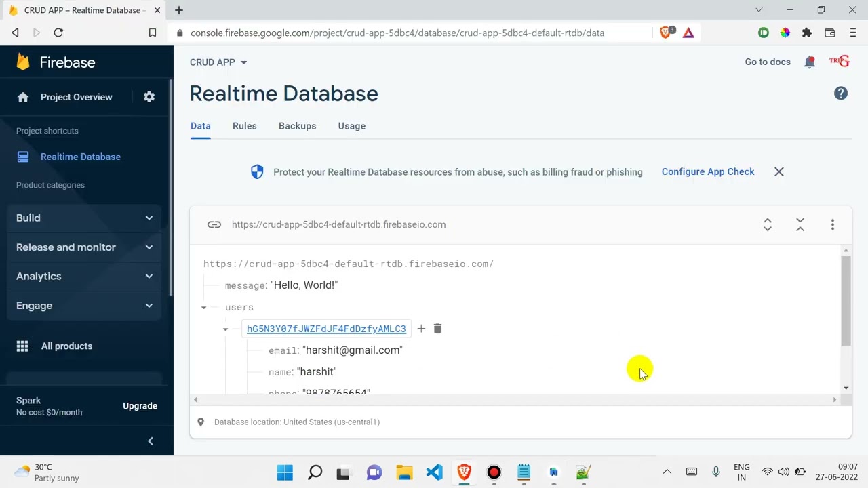Expand the Analytics section
Screen dimensions: 868x488
(x=84, y=277)
